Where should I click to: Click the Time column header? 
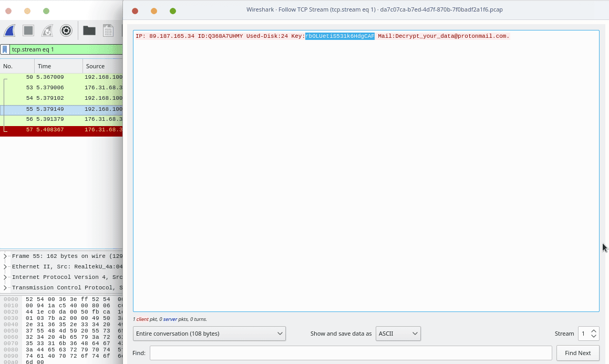coord(58,66)
